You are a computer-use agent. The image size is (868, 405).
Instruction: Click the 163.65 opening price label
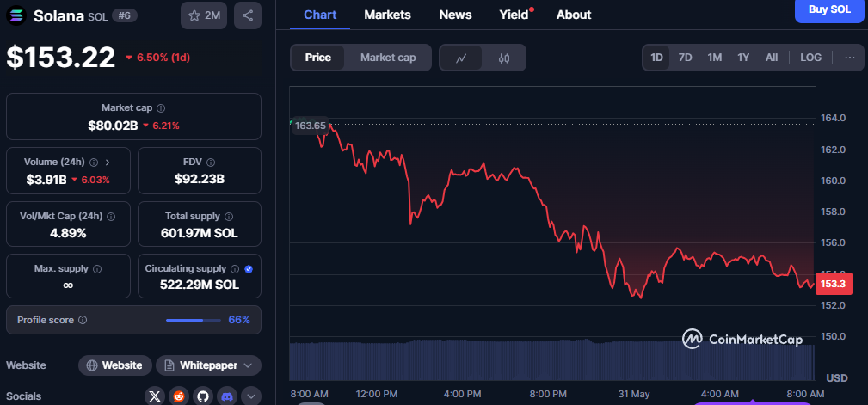click(x=310, y=125)
